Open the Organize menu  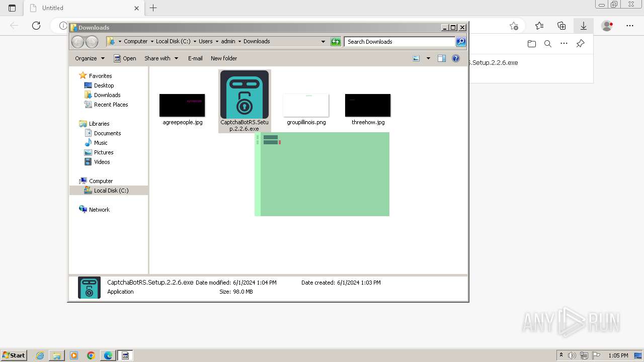[90, 58]
